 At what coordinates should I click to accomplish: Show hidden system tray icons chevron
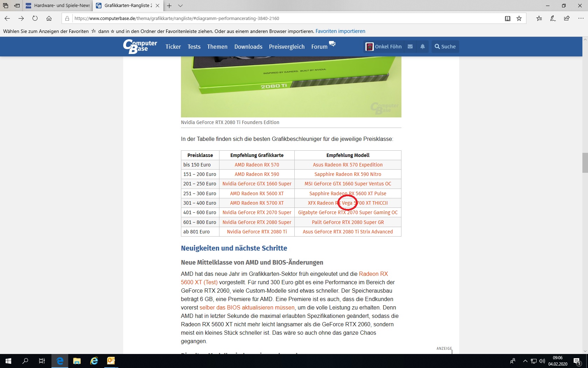click(525, 361)
